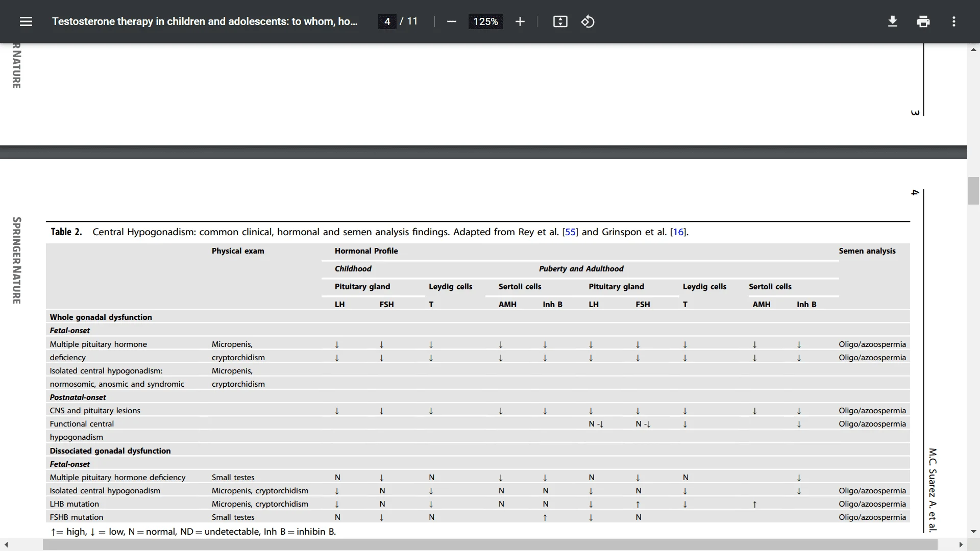Click Oligo/azoospermia in LHB mutation row
The height and width of the screenshot is (551, 980).
(x=872, y=504)
